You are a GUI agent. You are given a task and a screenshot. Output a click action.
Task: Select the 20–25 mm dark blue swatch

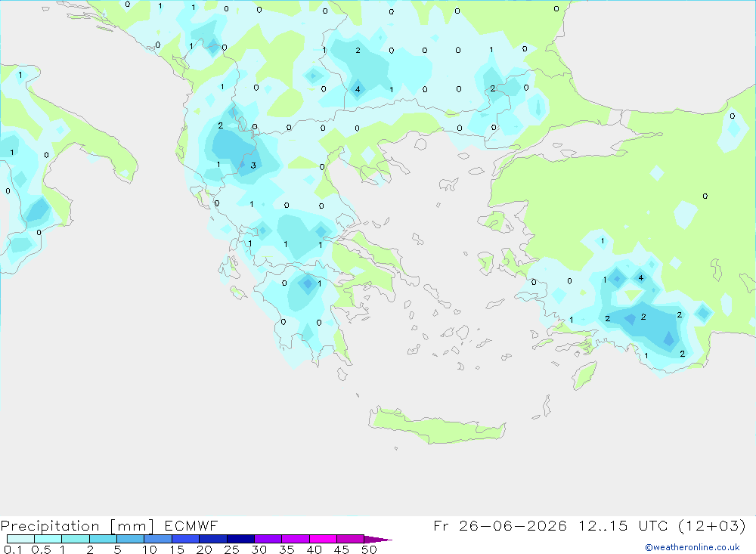point(212,539)
